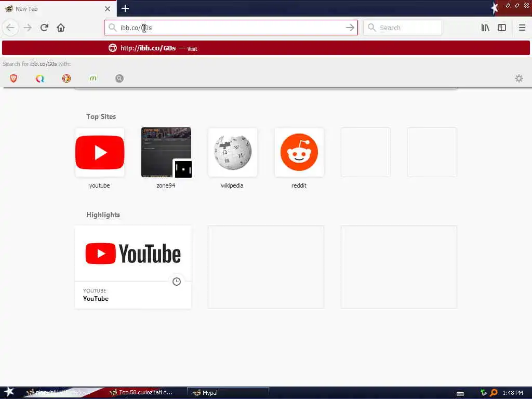Click the keyboard icon in system tray
Image resolution: width=532 pixels, height=399 pixels.
460,394
